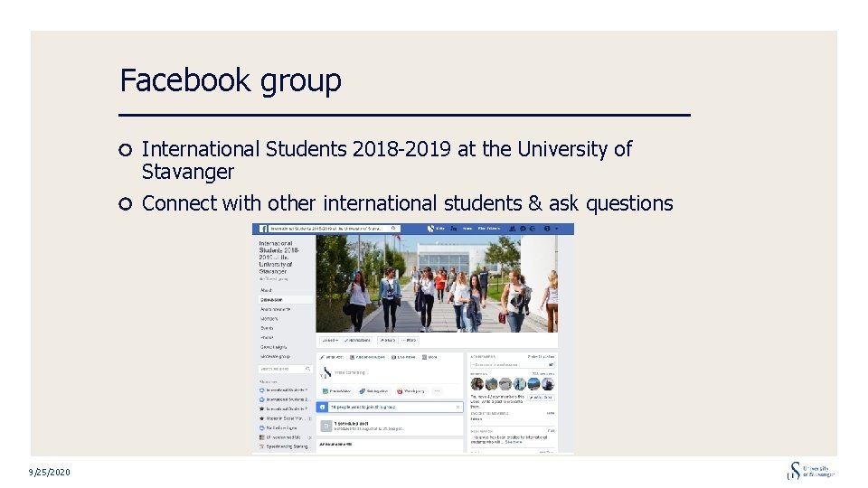Select the Add Photo/Video tab in the composer
Image resolution: width=868 pixels, height=488 pixels.
pos(368,358)
